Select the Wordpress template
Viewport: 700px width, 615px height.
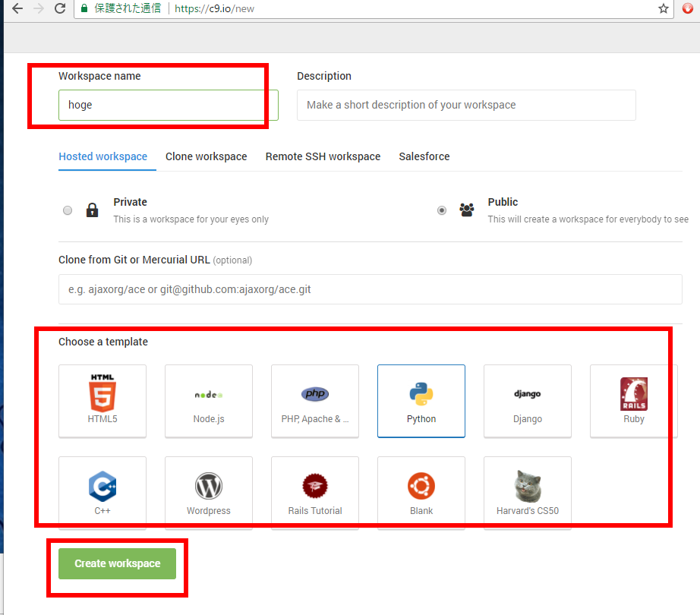click(x=209, y=493)
